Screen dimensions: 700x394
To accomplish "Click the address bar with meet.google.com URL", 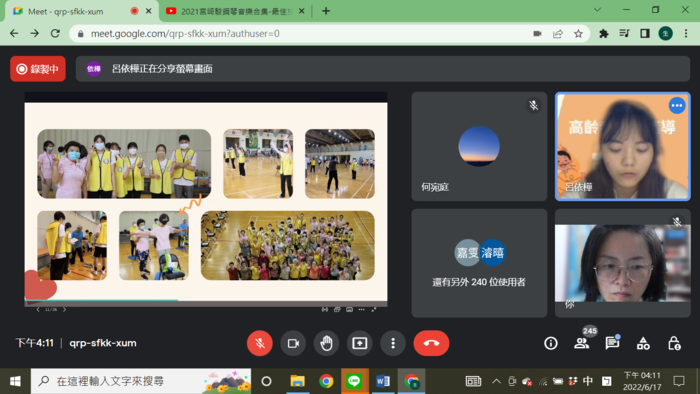I will tap(304, 33).
